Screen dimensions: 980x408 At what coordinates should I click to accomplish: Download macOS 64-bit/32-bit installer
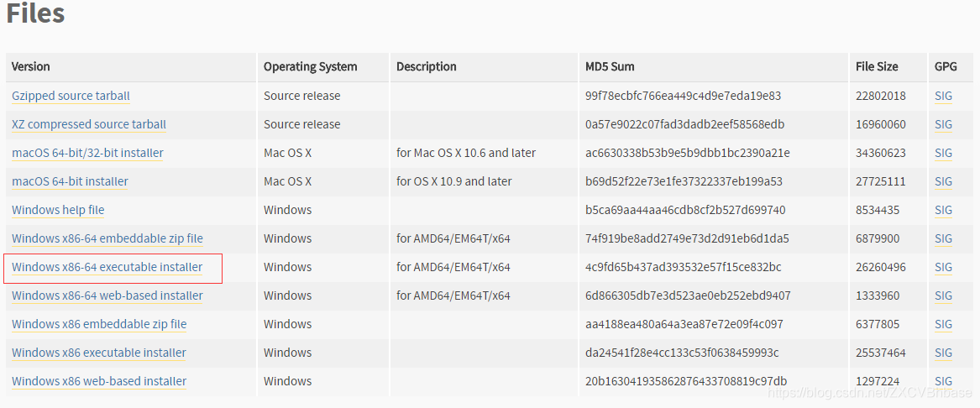(x=87, y=153)
